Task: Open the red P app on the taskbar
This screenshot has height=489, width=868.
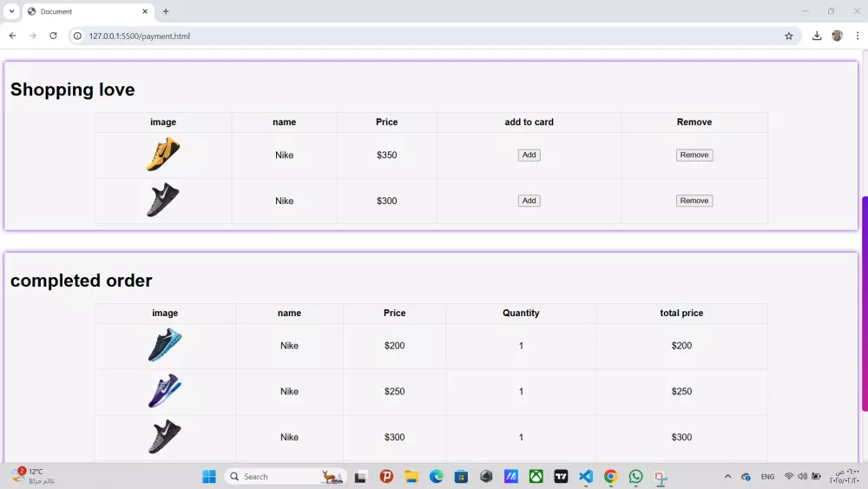Action: pyautogui.click(x=386, y=476)
